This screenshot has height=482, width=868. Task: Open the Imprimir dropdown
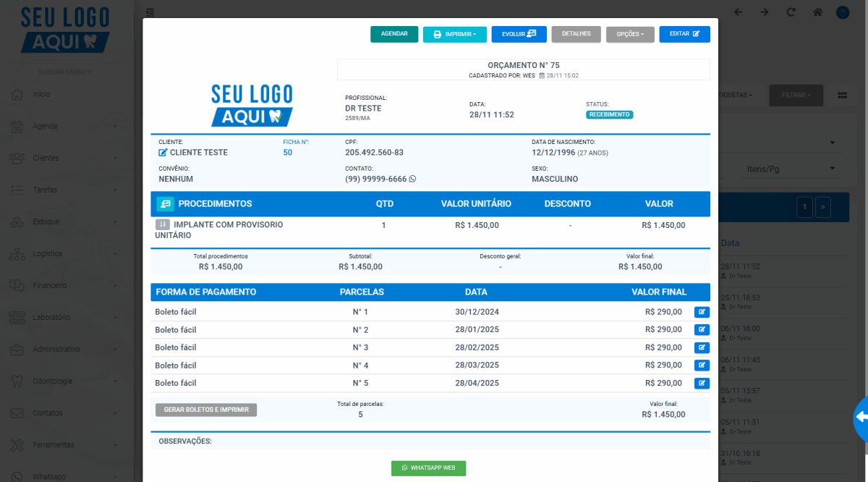pos(455,34)
